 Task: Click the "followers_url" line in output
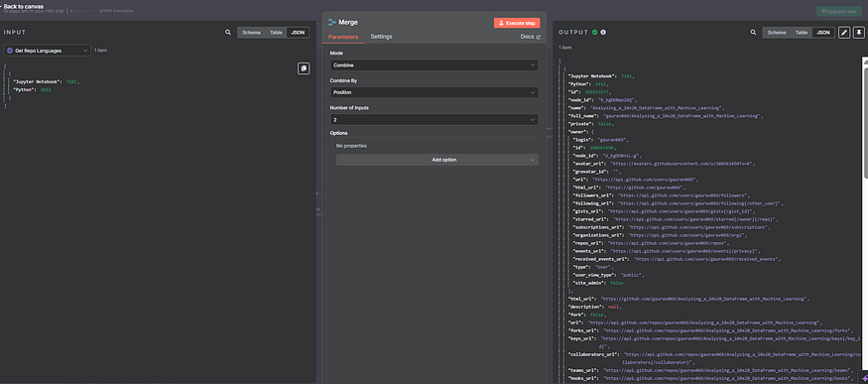click(x=662, y=195)
